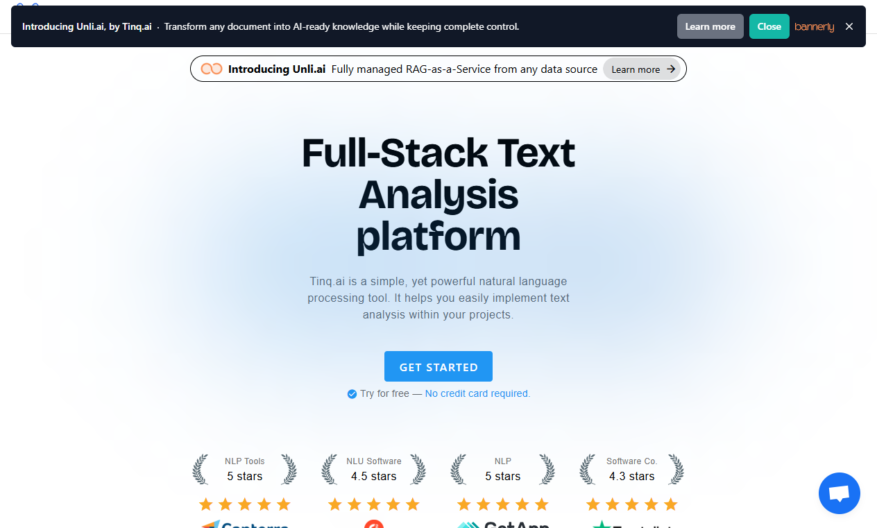Image resolution: width=877 pixels, height=528 pixels.
Task: Click the GetApp logo icon
Action: 468,525
